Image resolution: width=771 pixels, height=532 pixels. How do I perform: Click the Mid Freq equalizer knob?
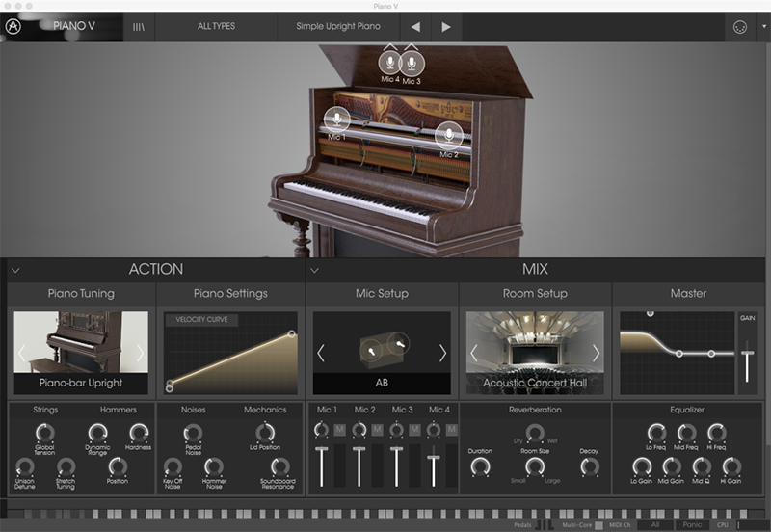tap(687, 433)
